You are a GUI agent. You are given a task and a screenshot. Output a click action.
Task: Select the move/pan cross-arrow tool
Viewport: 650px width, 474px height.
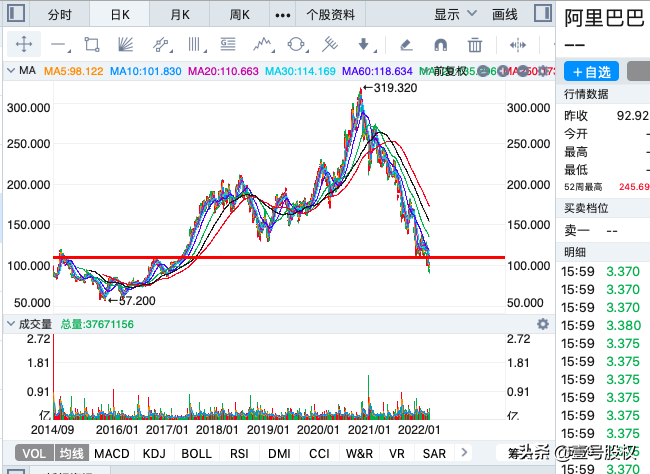coord(24,44)
